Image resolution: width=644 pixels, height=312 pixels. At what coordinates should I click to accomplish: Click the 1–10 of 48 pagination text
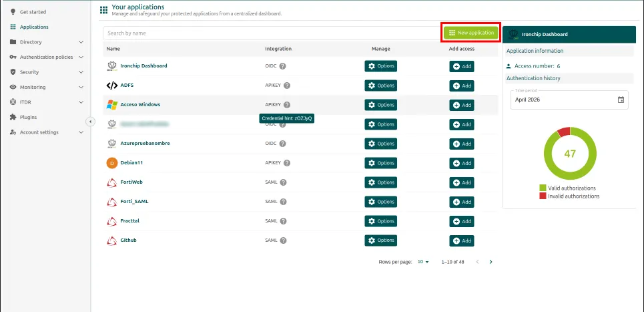[452, 262]
